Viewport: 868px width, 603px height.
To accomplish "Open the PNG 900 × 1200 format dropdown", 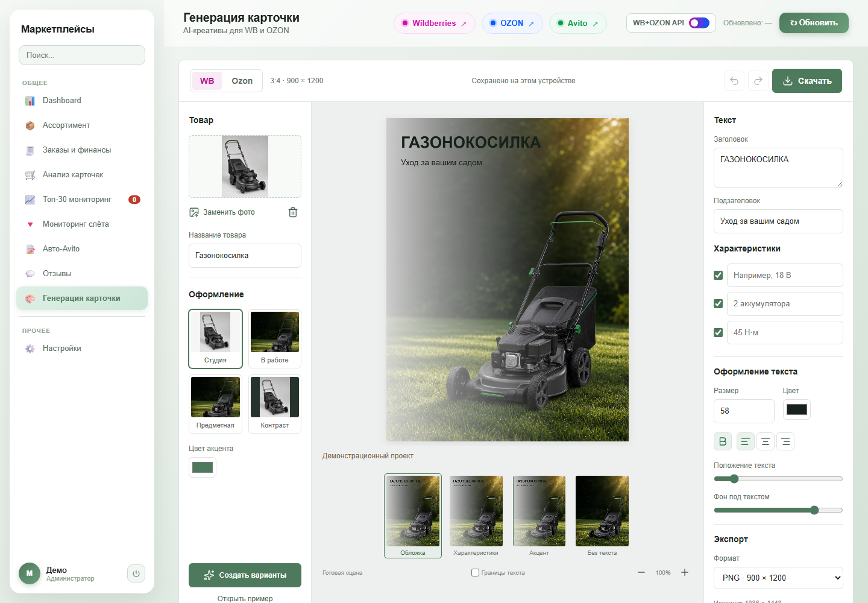I will pos(778,578).
